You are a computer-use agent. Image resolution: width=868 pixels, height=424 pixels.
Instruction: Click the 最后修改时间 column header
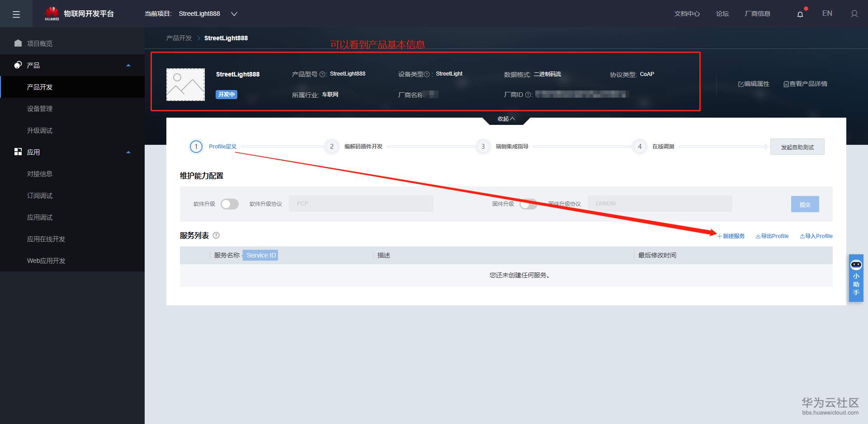tap(657, 255)
